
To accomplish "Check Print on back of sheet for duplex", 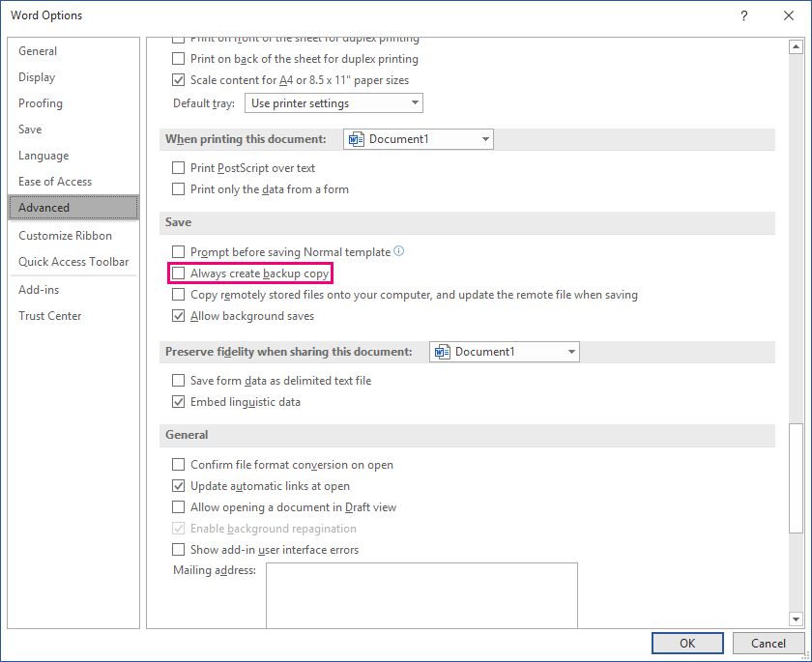I will tap(178, 59).
